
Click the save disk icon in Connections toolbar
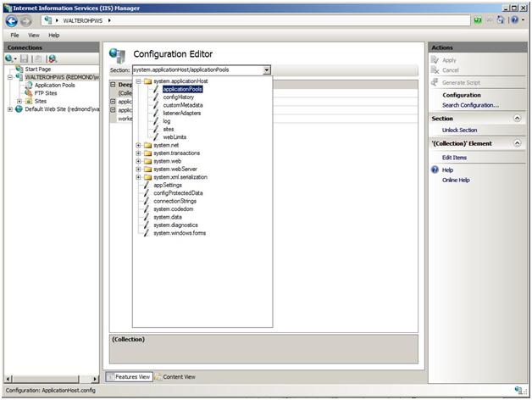coord(24,58)
